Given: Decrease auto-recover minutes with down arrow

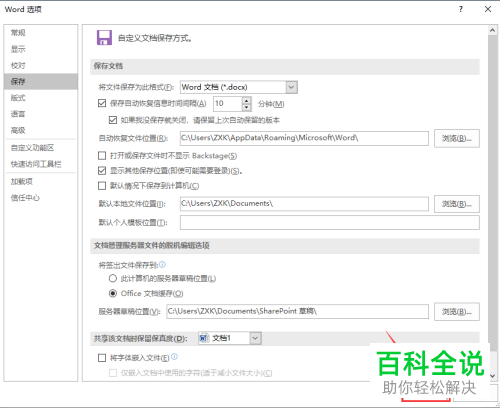Looking at the screenshot, I should coord(246,107).
